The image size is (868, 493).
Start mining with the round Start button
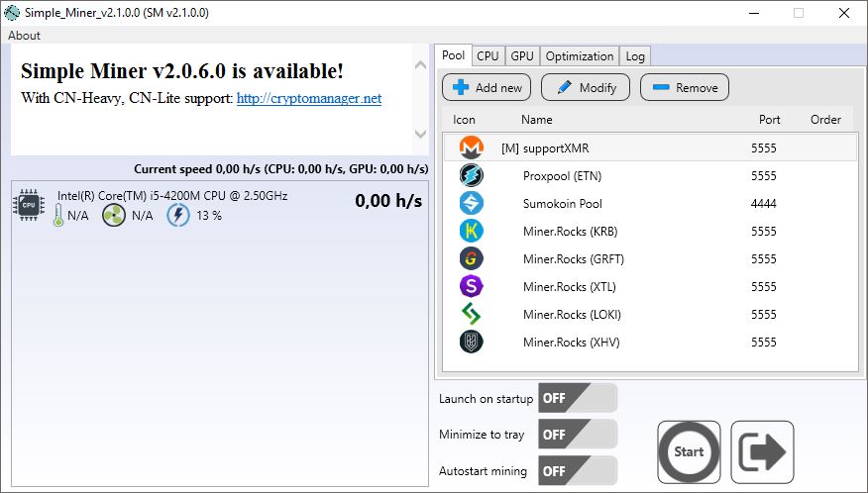[690, 452]
